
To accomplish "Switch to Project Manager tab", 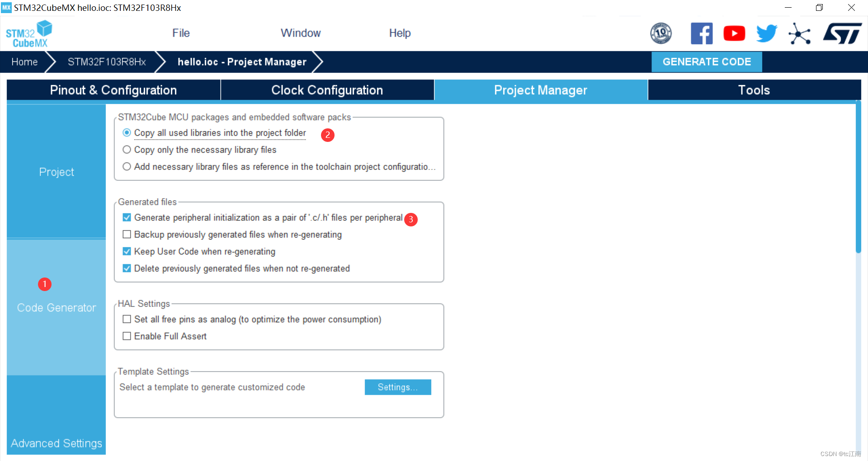I will pos(541,90).
